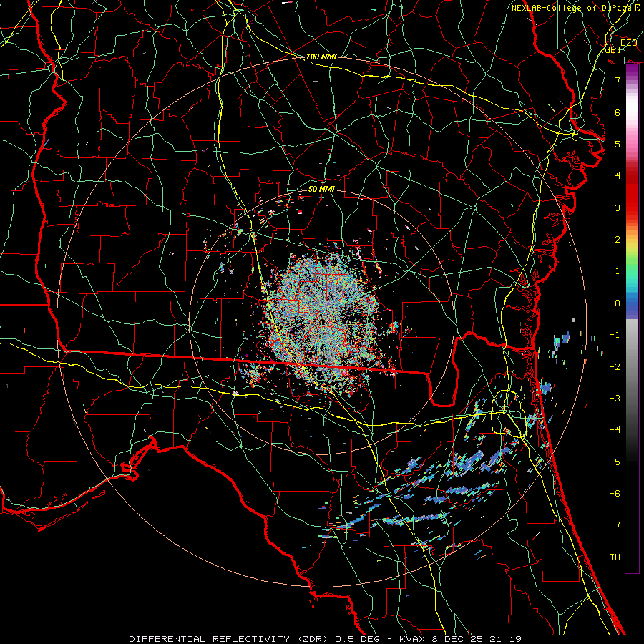Viewport: 644px width, 644px height.
Task: Select the "5" value on the dB scale
Action: pyautogui.click(x=618, y=144)
